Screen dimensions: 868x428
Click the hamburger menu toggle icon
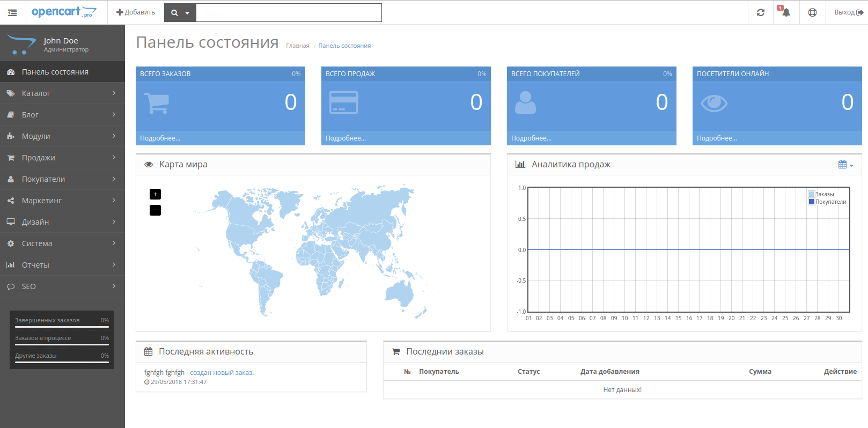tap(12, 12)
